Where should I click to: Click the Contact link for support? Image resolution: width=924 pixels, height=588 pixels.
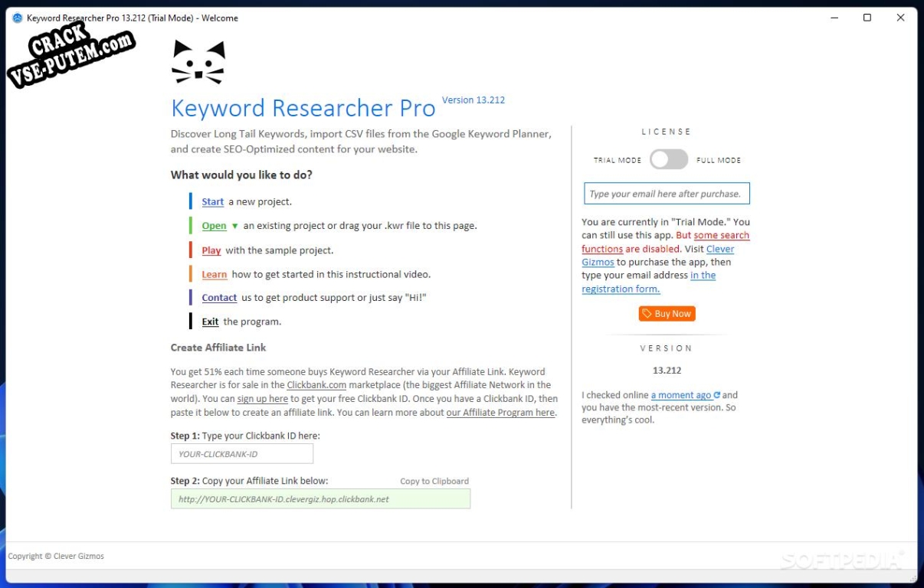(219, 298)
